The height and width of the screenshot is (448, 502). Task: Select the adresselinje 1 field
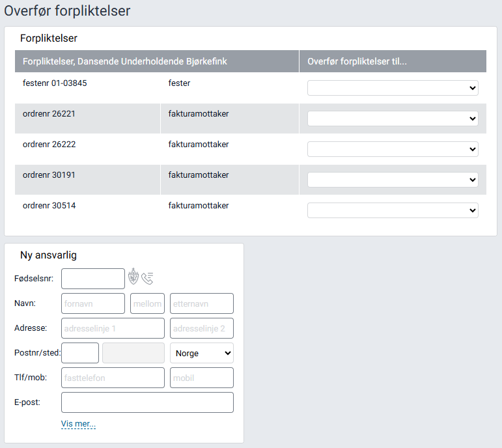click(113, 328)
